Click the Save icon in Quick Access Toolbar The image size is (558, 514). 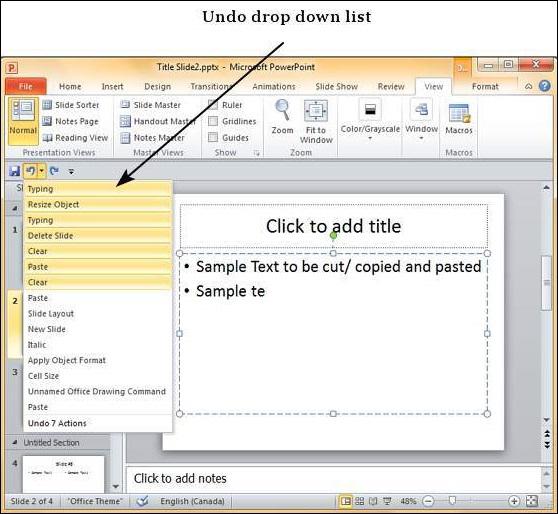[x=14, y=172]
